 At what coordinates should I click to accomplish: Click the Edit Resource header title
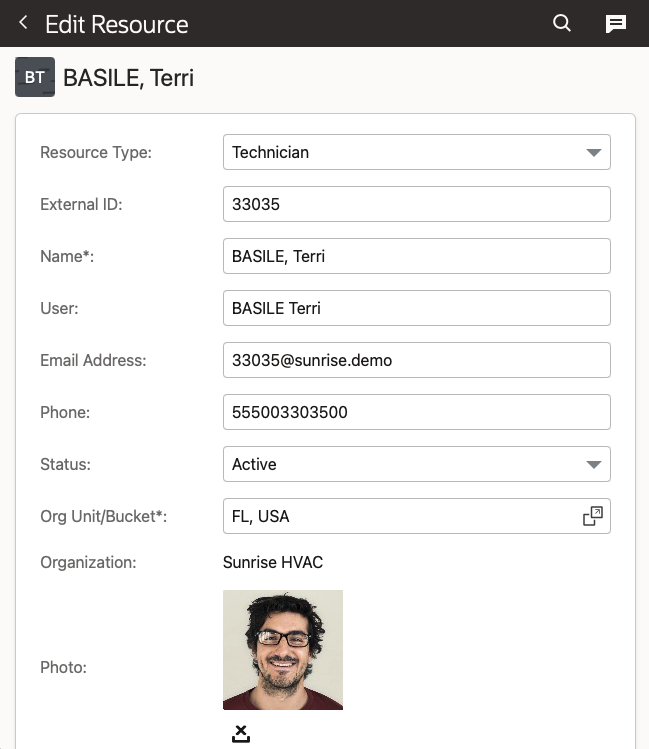(116, 24)
